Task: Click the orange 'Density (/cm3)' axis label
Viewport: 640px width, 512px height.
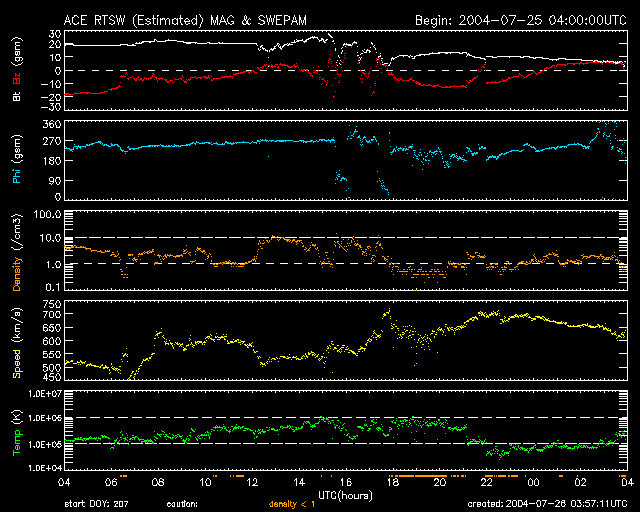Action: (x=17, y=253)
